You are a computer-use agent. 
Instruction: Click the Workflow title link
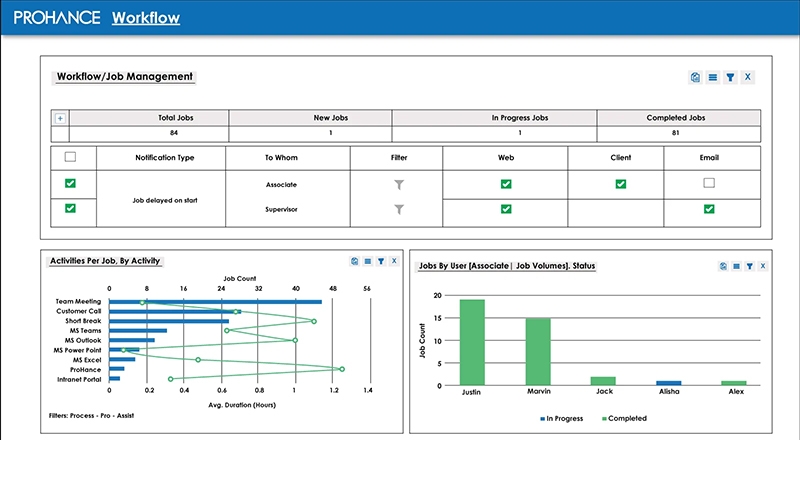point(145,18)
